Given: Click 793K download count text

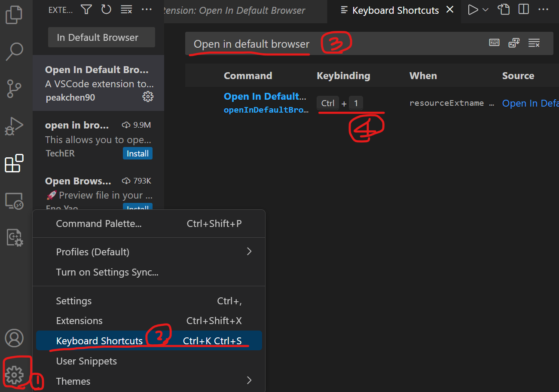Looking at the screenshot, I should 142,181.
